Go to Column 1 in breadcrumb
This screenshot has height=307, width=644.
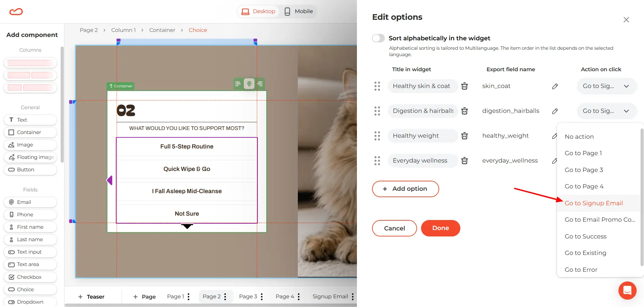pyautogui.click(x=124, y=30)
